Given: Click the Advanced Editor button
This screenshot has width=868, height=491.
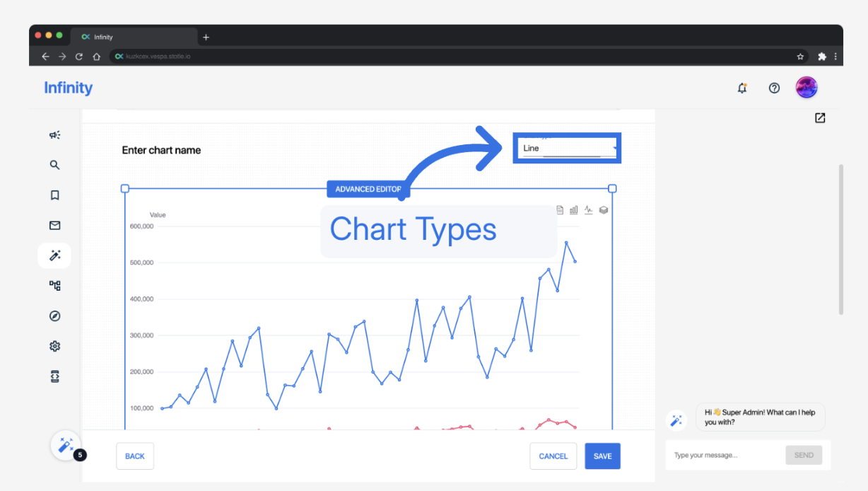Looking at the screenshot, I should pos(368,189).
